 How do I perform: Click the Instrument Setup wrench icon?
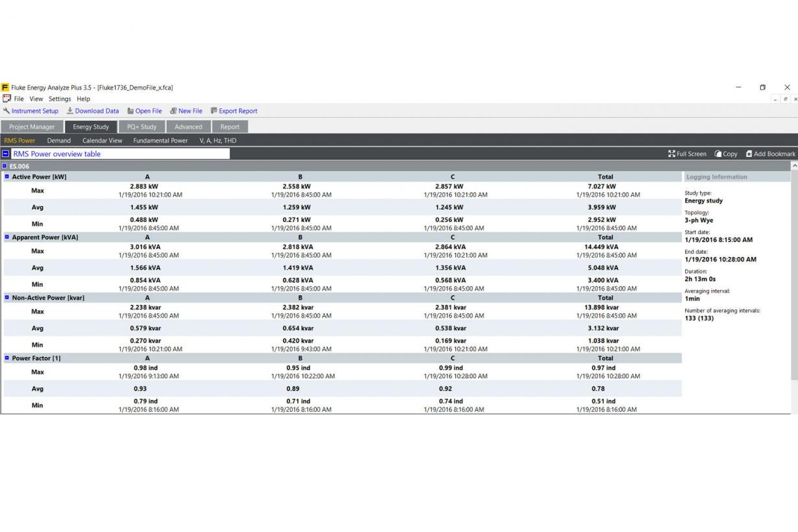click(6, 111)
